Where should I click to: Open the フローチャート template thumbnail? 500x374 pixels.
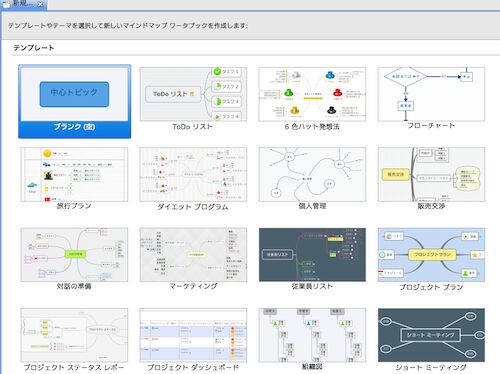tap(431, 94)
